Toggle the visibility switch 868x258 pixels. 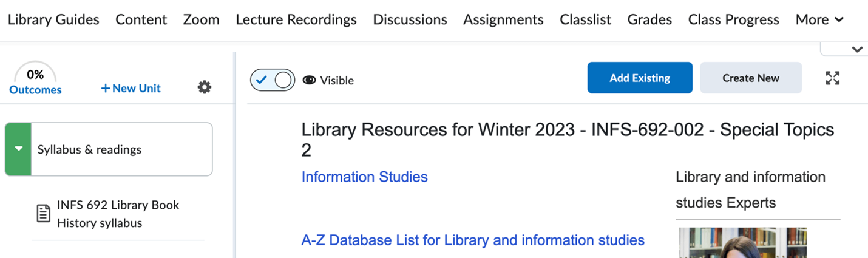click(x=273, y=80)
